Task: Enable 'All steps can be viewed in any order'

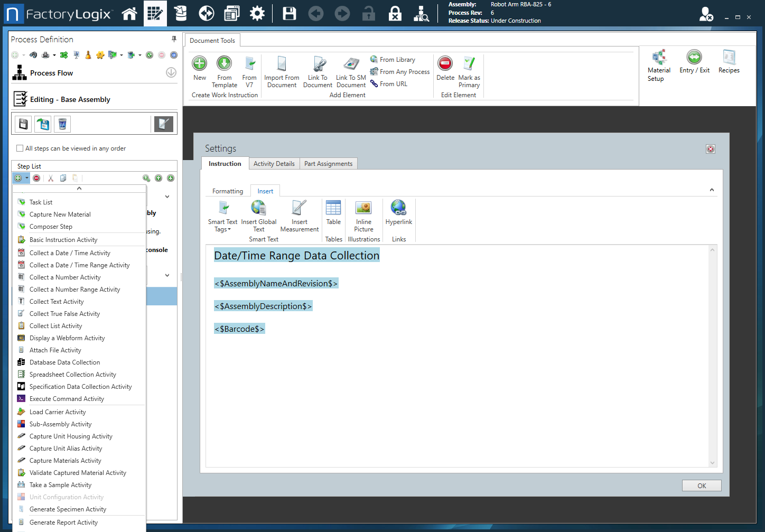Action: [20, 148]
